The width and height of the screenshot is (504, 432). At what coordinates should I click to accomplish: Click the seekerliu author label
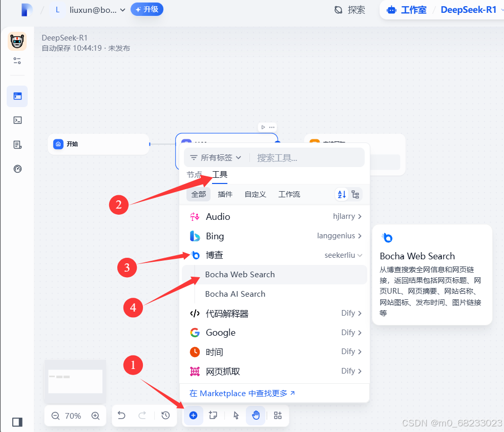pos(340,255)
